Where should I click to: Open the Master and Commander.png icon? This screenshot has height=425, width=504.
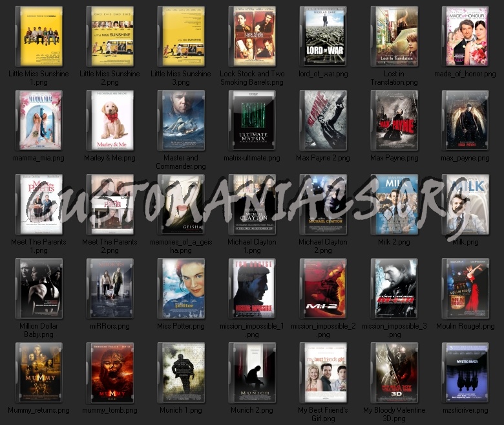(181, 120)
